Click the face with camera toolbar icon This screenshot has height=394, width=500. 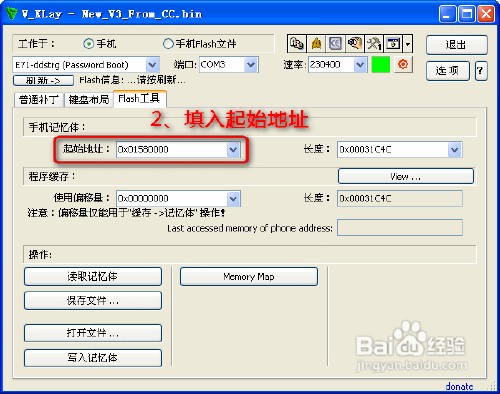click(x=355, y=43)
